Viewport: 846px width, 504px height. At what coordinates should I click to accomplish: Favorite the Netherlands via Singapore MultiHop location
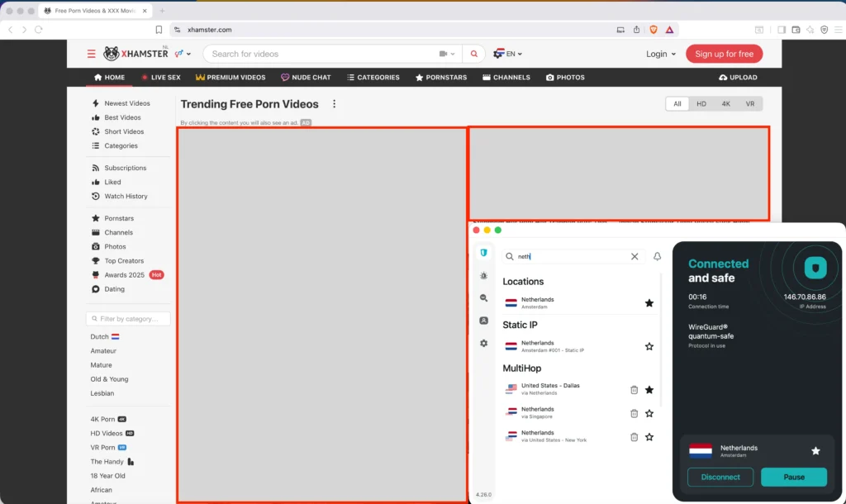pos(649,412)
